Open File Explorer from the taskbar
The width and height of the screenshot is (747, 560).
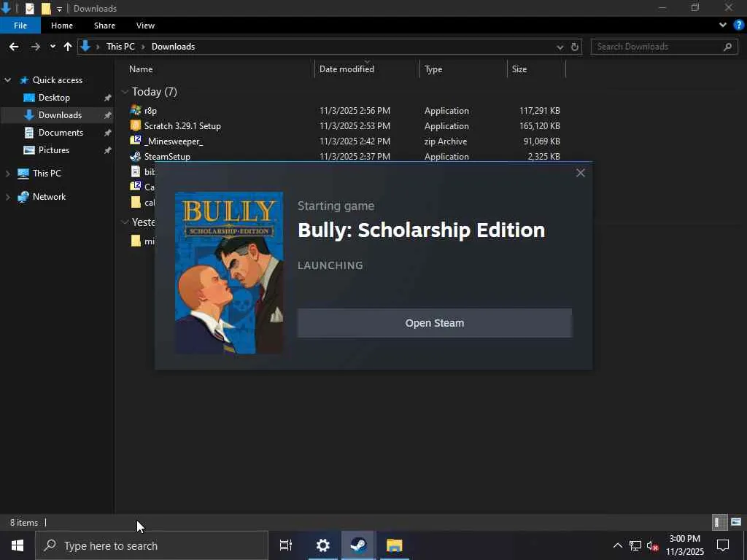(395, 545)
